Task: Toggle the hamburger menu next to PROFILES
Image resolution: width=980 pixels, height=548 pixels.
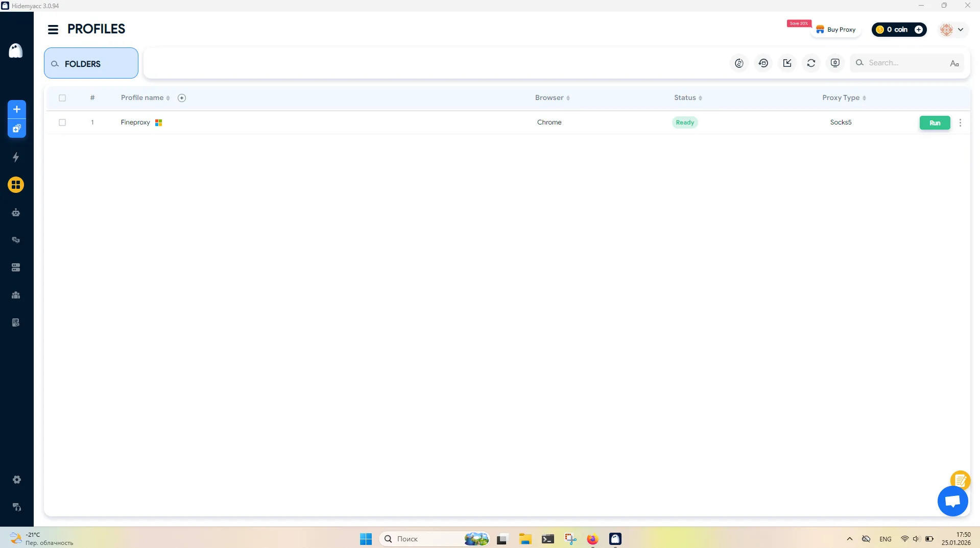Action: tap(53, 30)
